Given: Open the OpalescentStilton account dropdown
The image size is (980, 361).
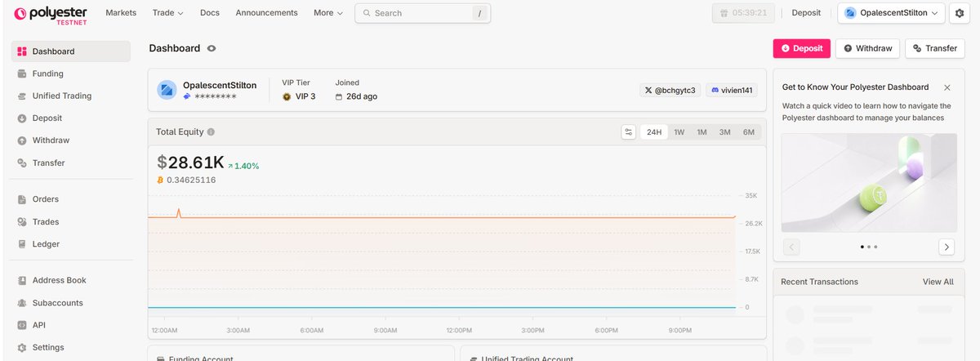Looking at the screenshot, I should point(891,13).
